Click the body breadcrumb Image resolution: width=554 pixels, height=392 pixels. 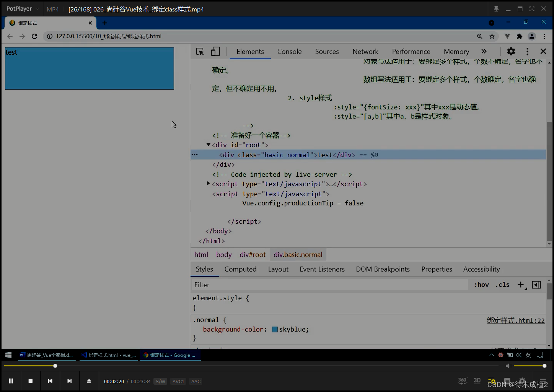224,255
